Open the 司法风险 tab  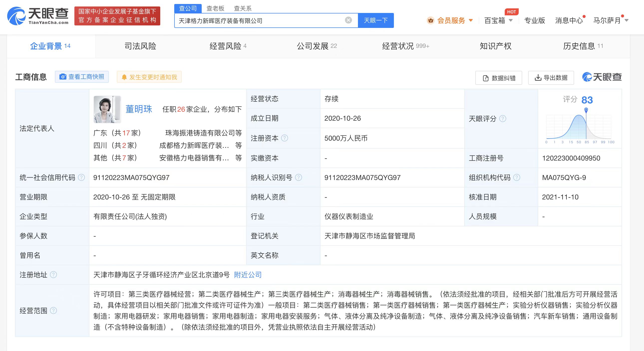click(x=140, y=46)
